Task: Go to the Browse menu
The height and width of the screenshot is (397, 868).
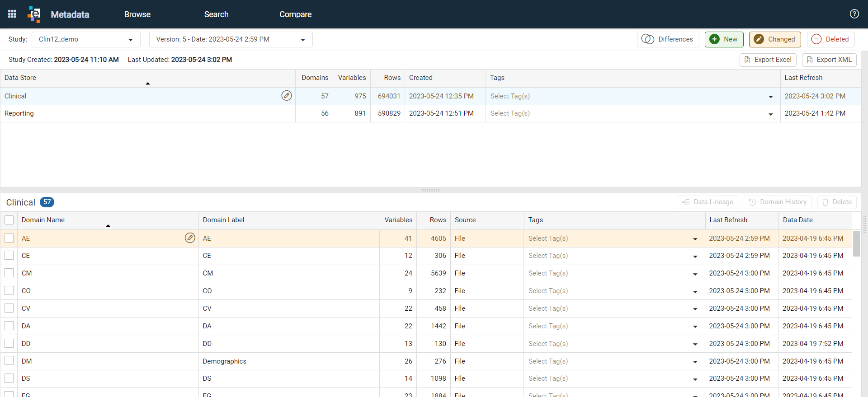Action: pos(137,14)
